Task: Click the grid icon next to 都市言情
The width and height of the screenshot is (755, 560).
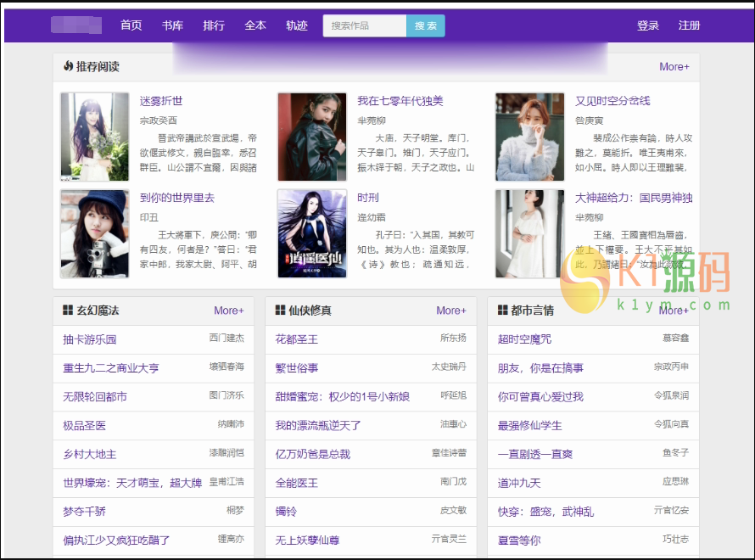Action: click(x=502, y=311)
